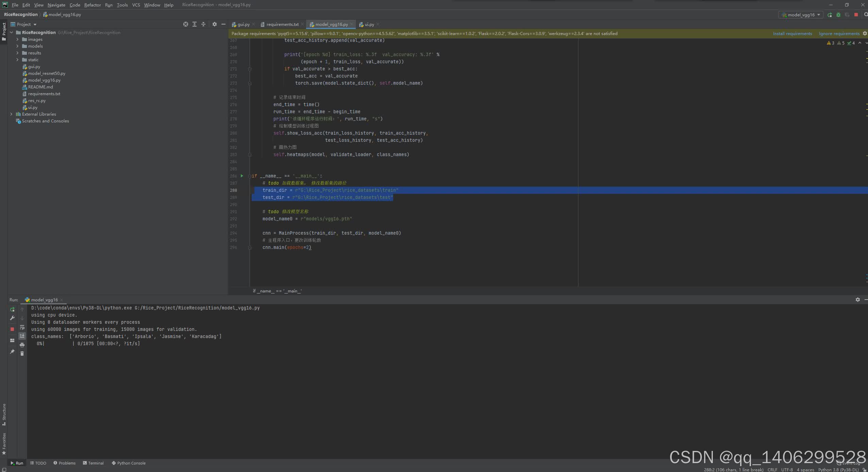Click the locate-file target icon in Project panel
Image resolution: width=868 pixels, height=472 pixels.
[186, 24]
